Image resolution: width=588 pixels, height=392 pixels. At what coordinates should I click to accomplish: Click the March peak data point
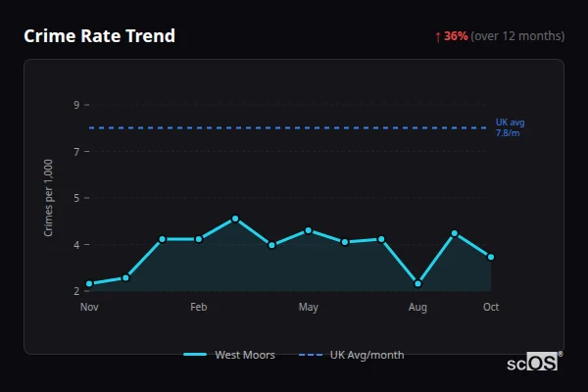(235, 219)
